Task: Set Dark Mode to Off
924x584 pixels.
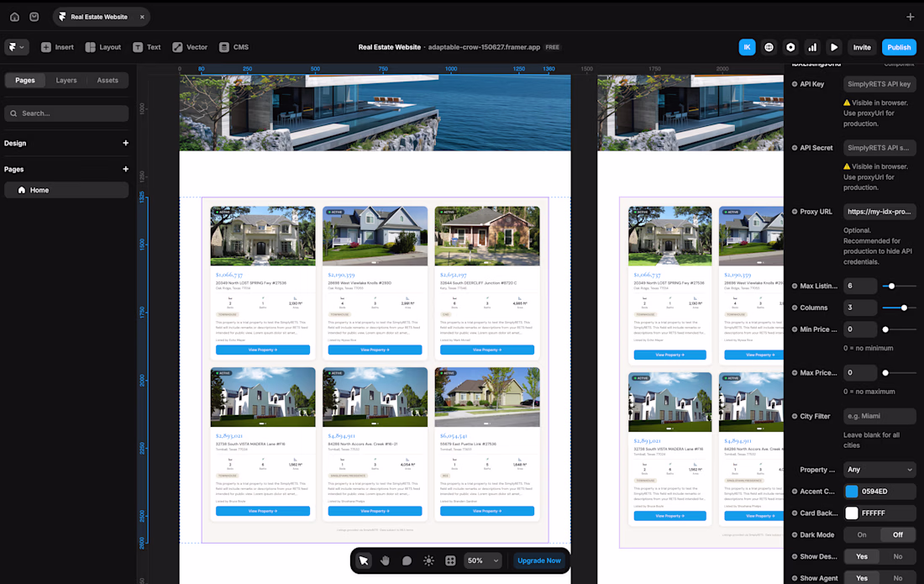Action: tap(897, 535)
